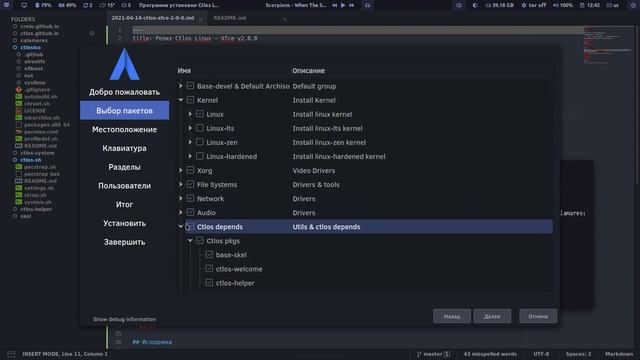The height and width of the screenshot is (360, 640).
Task: Click the LICENSE file icon
Action: [x=18, y=111]
